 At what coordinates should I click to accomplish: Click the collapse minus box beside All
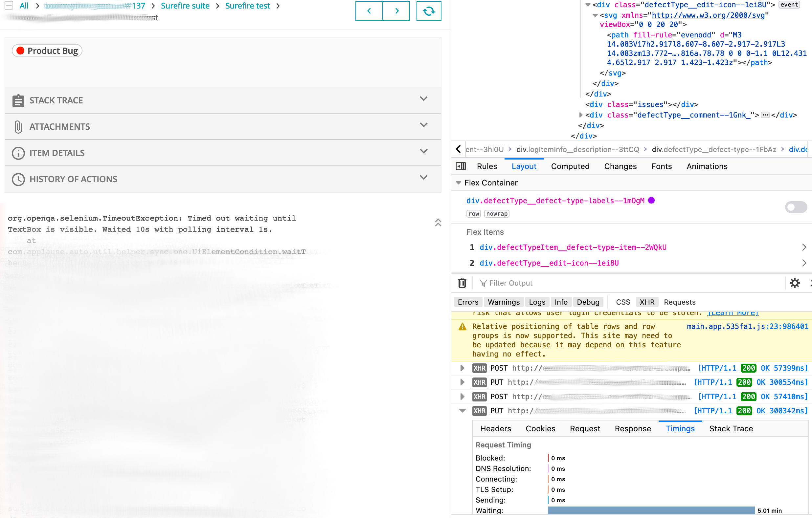pos(9,5)
